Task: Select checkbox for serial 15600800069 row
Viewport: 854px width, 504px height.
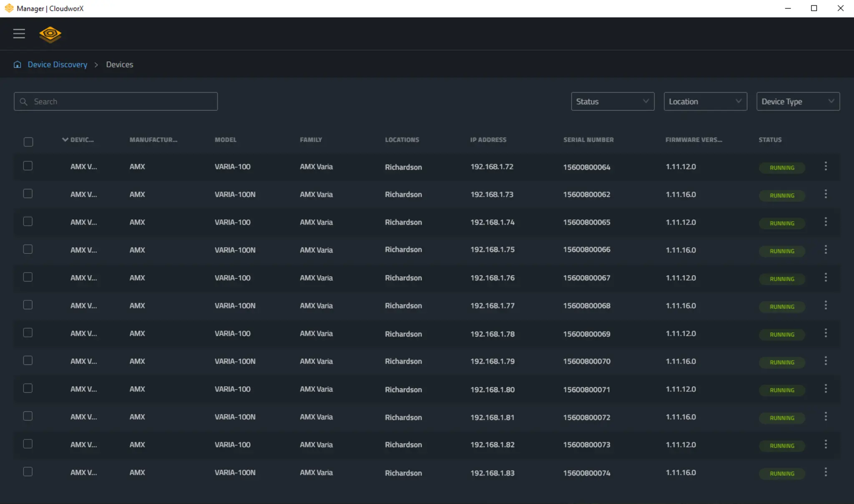Action: (x=28, y=333)
